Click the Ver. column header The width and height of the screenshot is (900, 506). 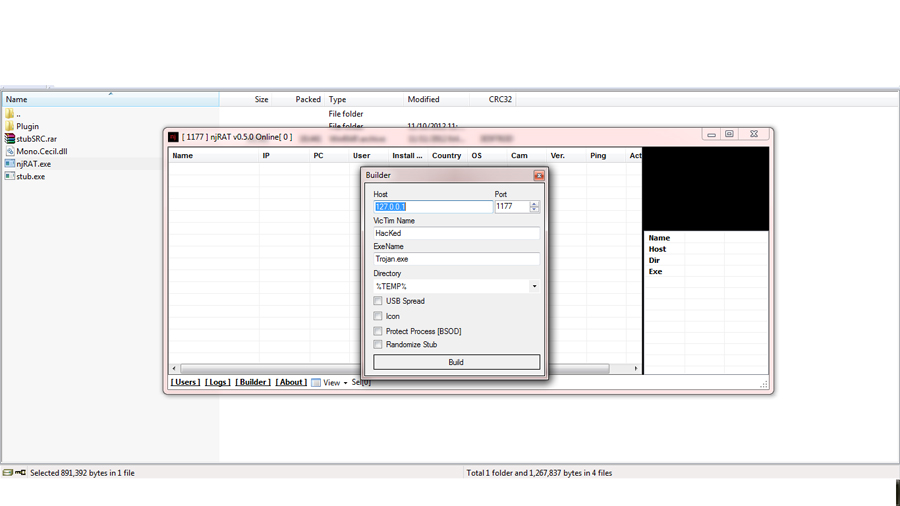point(567,155)
